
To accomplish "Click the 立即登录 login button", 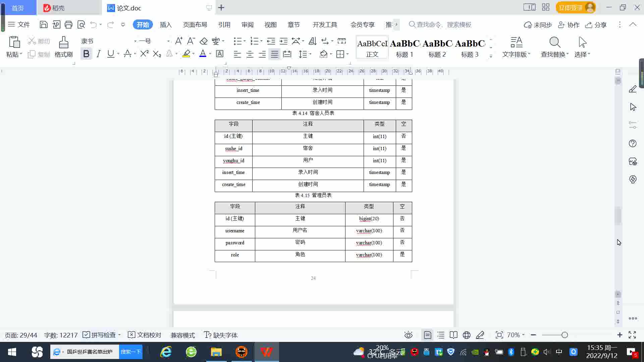I will point(570,7).
